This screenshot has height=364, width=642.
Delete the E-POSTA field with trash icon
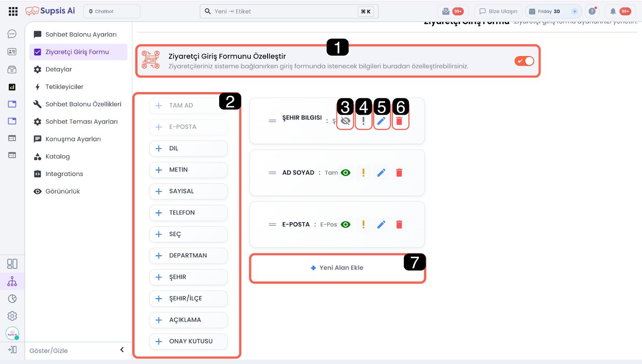399,224
